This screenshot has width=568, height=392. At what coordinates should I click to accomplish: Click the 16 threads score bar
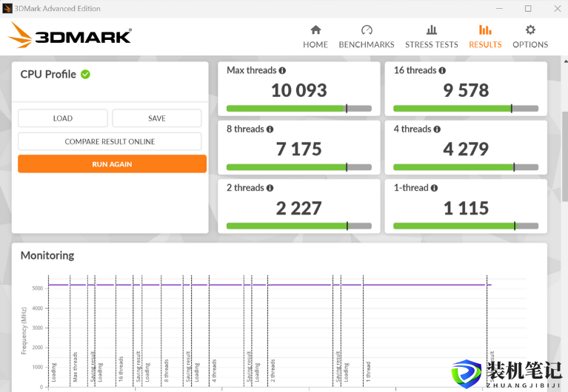click(x=466, y=108)
